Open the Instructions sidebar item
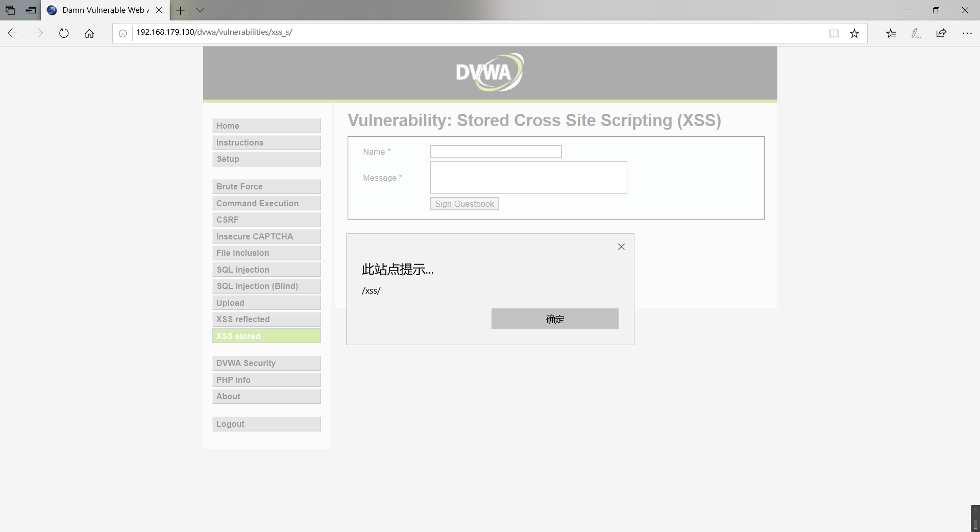Screen dimensions: 980x532 [x=266, y=142]
